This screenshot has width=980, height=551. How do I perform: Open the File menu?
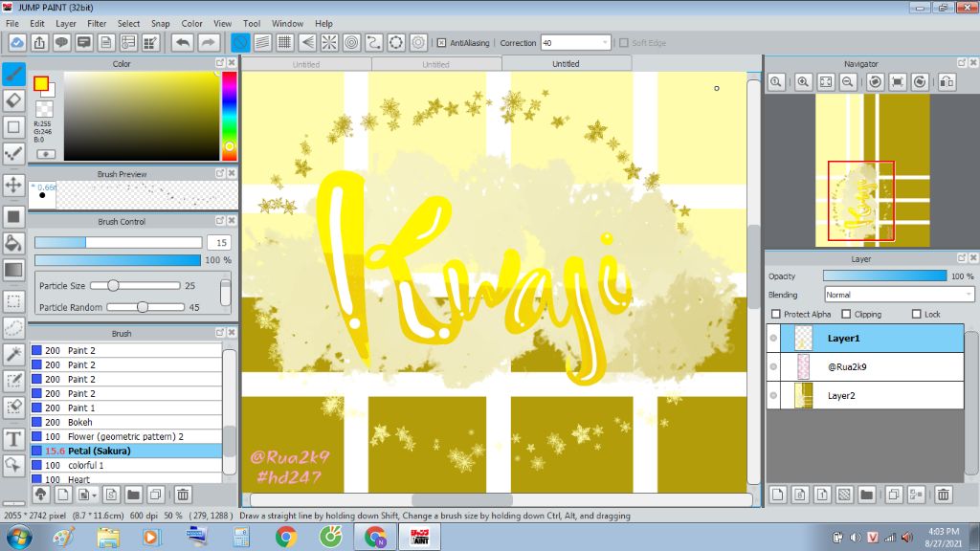click(x=11, y=23)
